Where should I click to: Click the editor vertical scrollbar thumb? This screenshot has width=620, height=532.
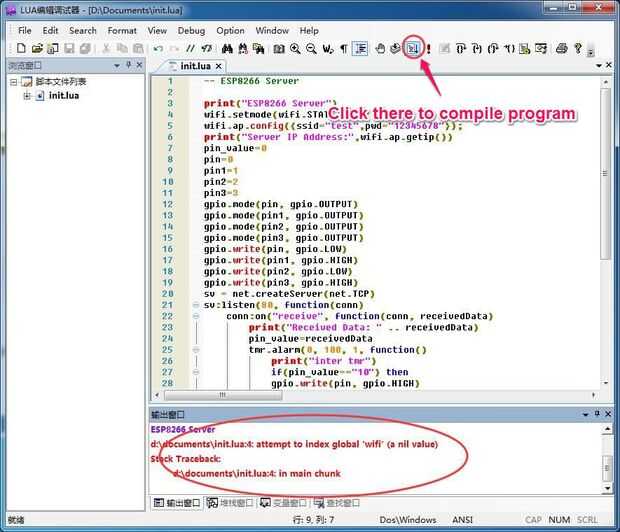point(605,173)
